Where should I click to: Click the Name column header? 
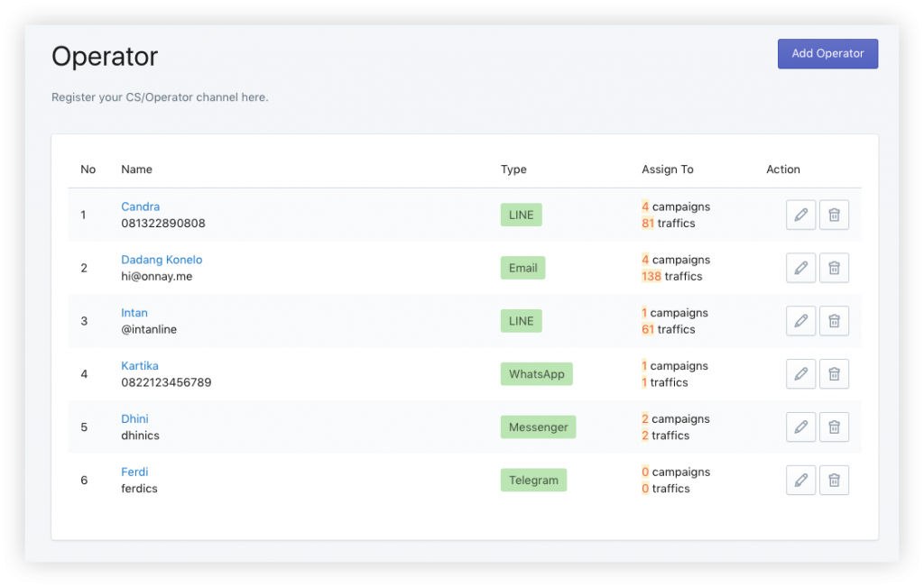point(137,170)
